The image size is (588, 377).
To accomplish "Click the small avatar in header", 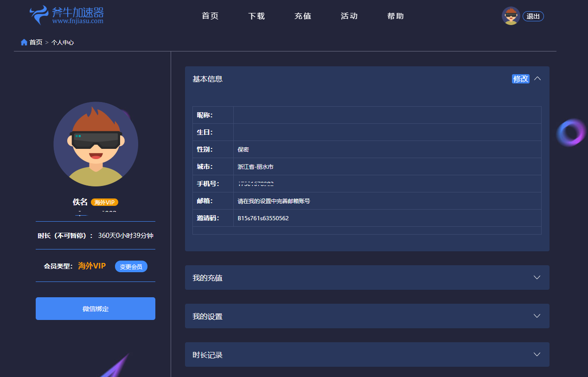I will [511, 16].
